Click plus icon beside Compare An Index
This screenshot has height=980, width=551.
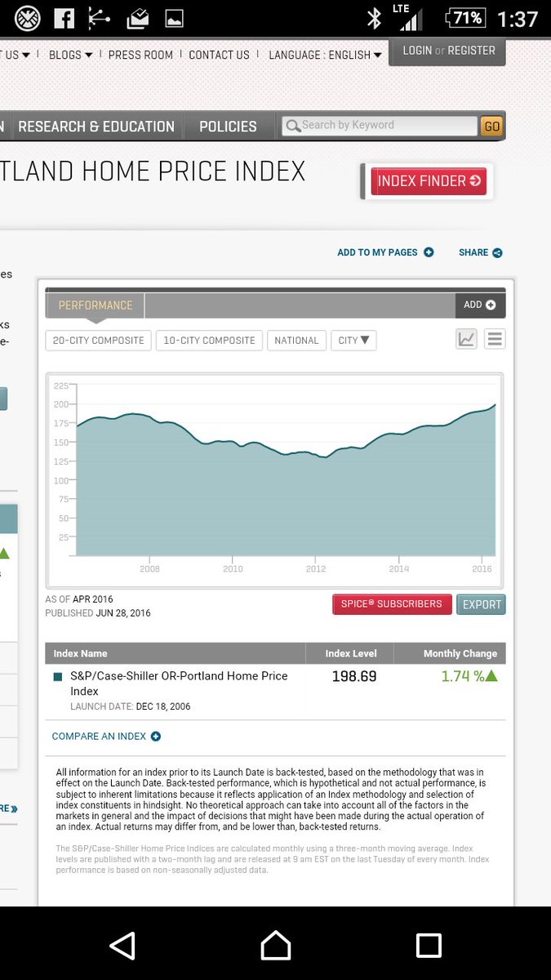click(x=156, y=736)
